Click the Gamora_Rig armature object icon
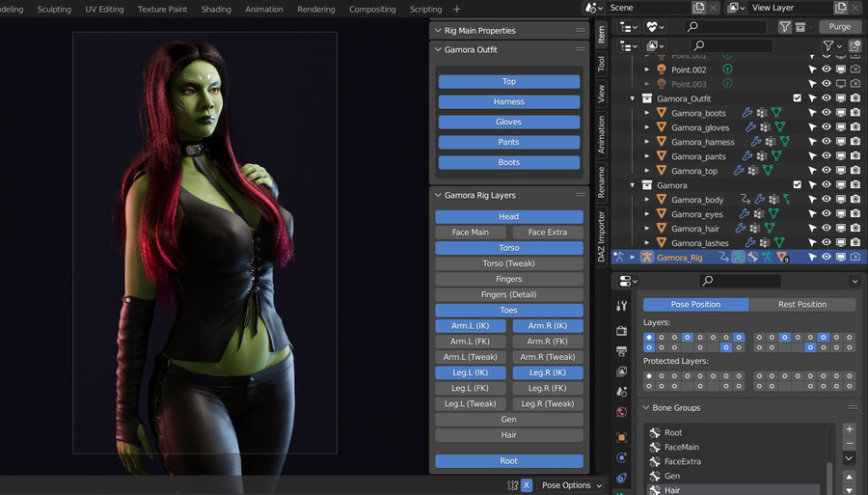Screen dimensions: 868x495 (646, 257)
